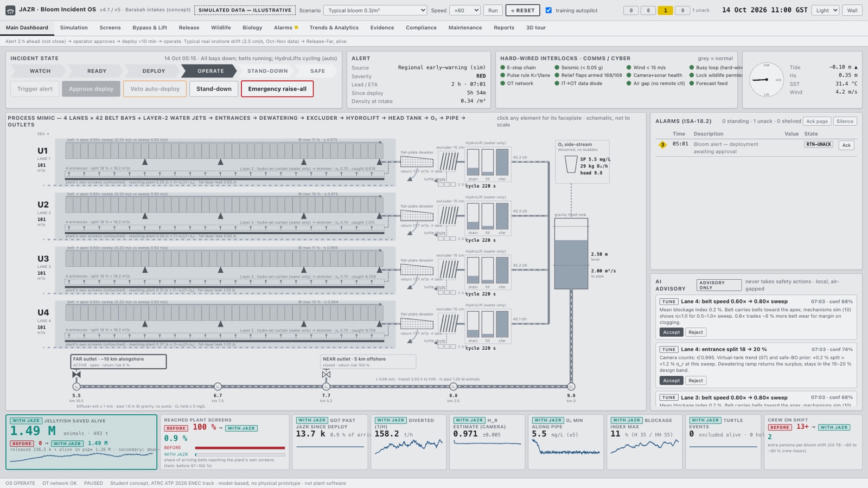Open lane U1 HydroLift xfer chamber
Image resolution: width=868 pixels, height=488 pixels.
coord(502,162)
